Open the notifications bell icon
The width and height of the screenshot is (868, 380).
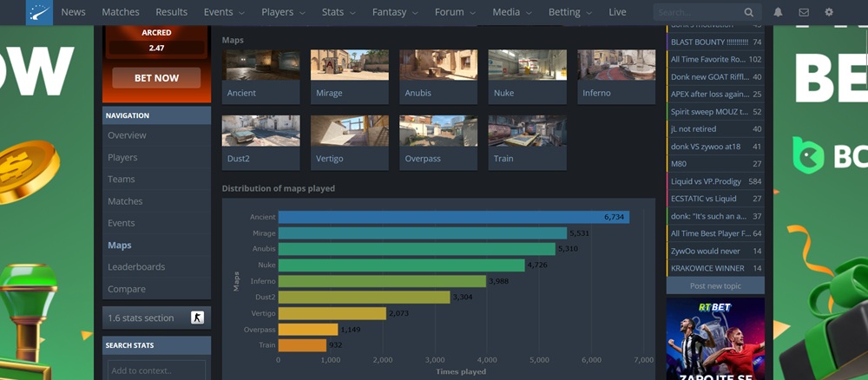pos(778,12)
